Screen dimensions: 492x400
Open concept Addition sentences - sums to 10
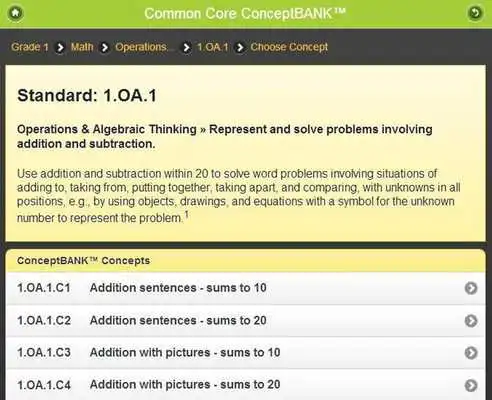[246, 288]
